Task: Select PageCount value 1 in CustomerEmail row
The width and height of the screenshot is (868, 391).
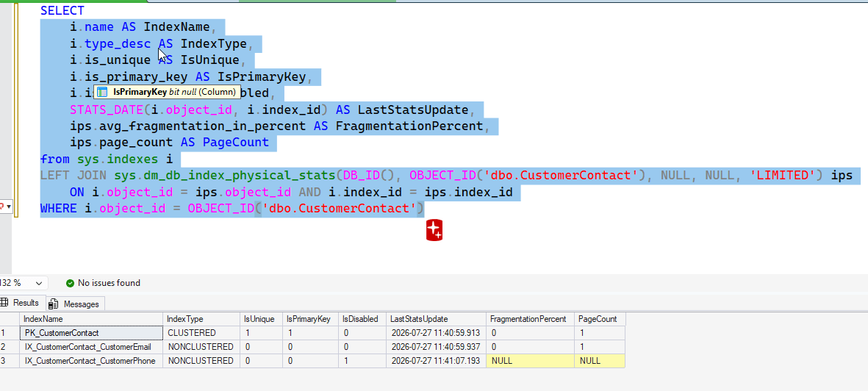Action: (600, 347)
